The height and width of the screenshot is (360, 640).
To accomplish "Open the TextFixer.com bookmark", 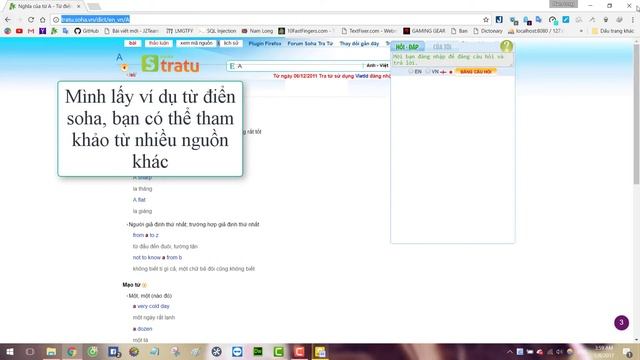I will [369, 31].
